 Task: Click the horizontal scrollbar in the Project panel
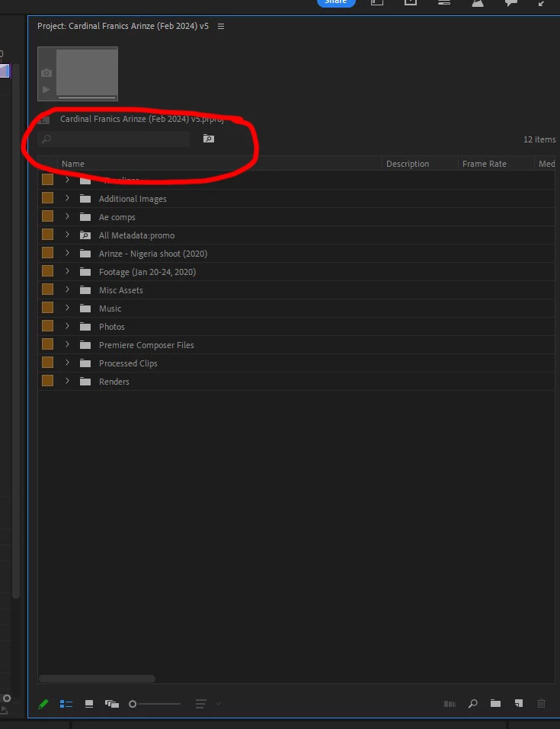[x=97, y=679]
